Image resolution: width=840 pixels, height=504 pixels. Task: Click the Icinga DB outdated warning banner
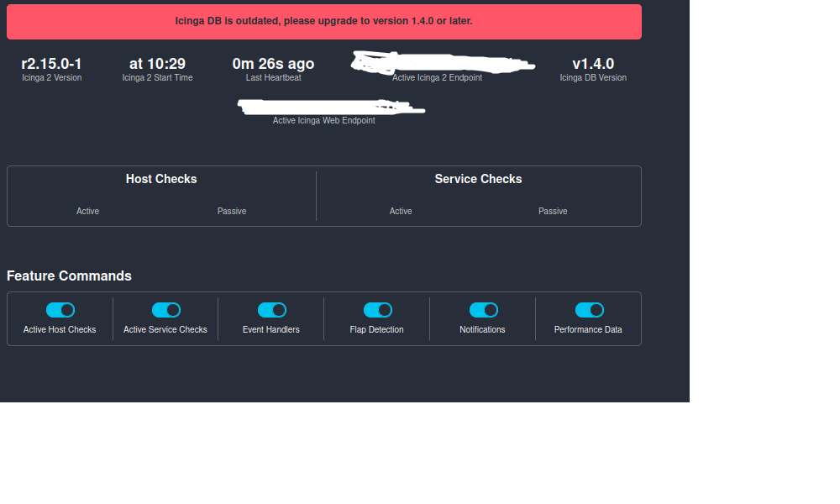(x=324, y=22)
